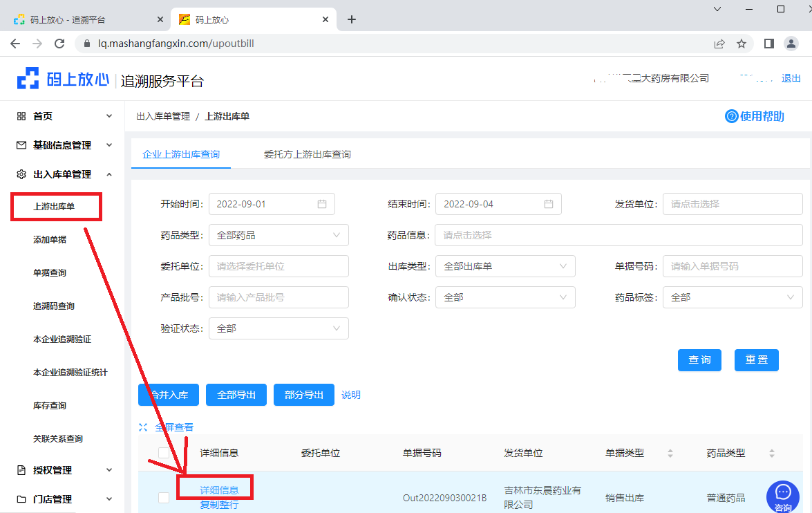Select 库存查询 in the sidebar
The width and height of the screenshot is (812, 513).
coord(50,406)
